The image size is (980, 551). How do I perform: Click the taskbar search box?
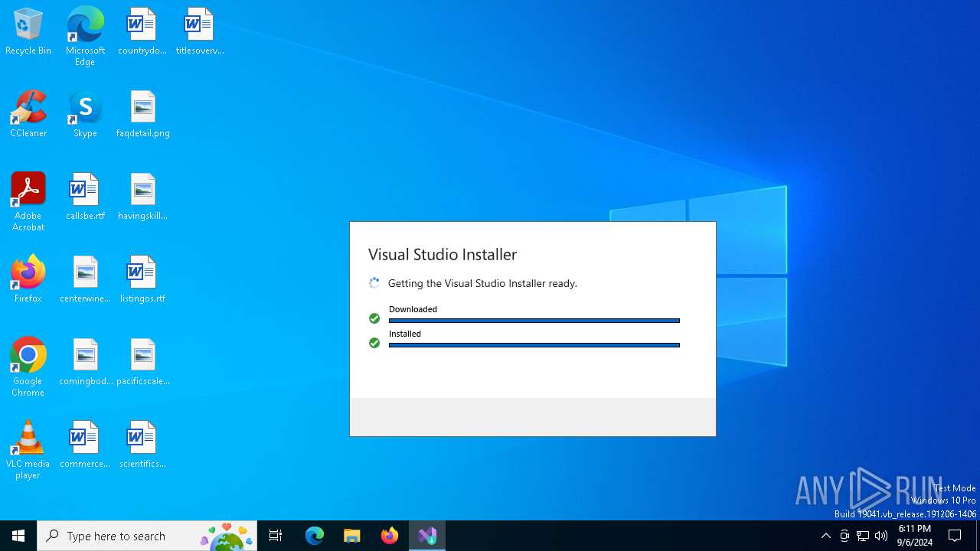(147, 536)
